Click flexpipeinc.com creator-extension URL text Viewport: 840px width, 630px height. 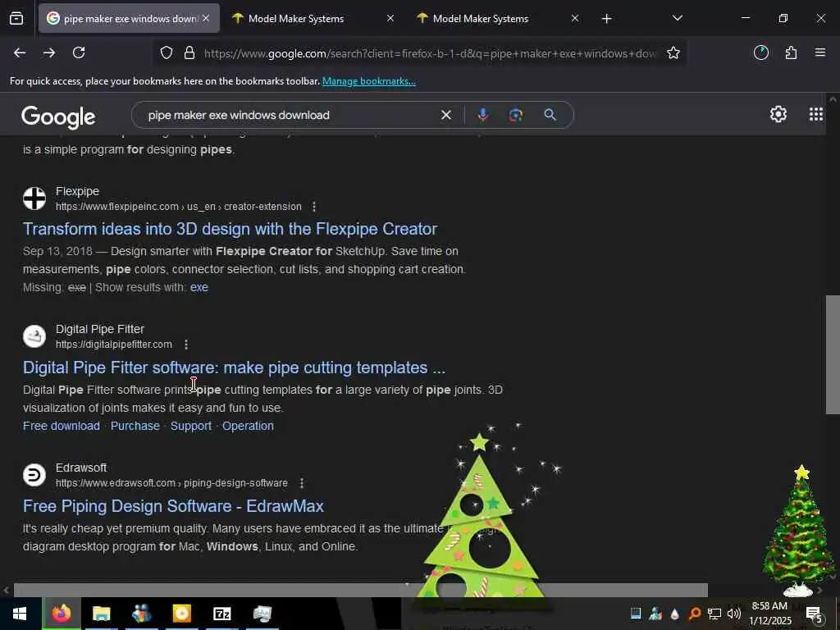tap(178, 207)
